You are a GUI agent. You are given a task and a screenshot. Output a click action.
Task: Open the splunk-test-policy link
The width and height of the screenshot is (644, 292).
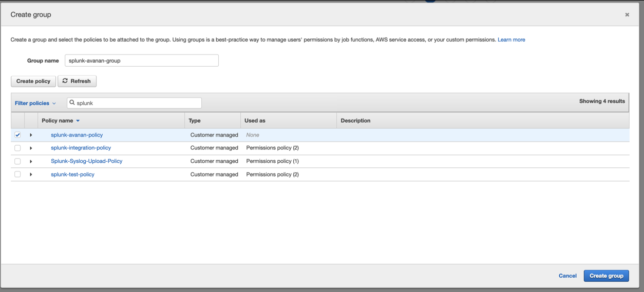pyautogui.click(x=72, y=174)
